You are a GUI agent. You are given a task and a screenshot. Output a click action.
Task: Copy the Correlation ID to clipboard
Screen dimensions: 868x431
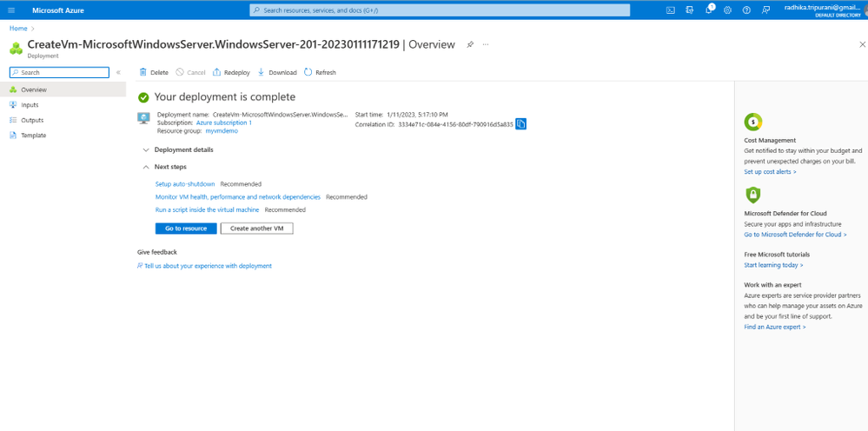521,124
